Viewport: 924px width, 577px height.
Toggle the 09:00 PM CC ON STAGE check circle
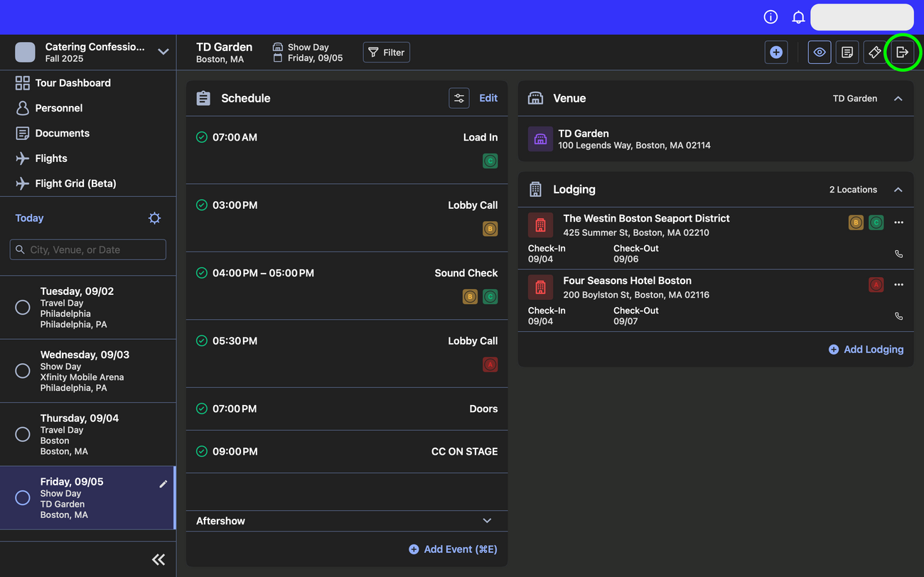[202, 451]
